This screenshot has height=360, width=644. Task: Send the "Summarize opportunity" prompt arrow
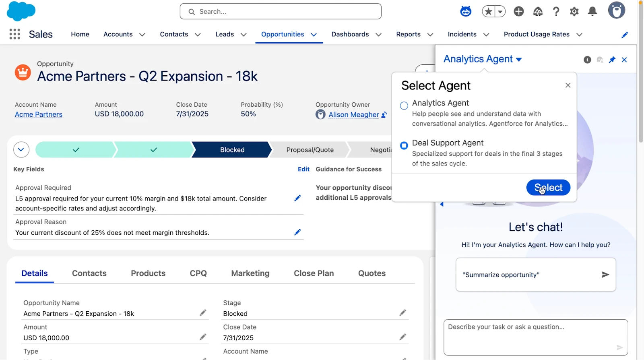point(605,275)
